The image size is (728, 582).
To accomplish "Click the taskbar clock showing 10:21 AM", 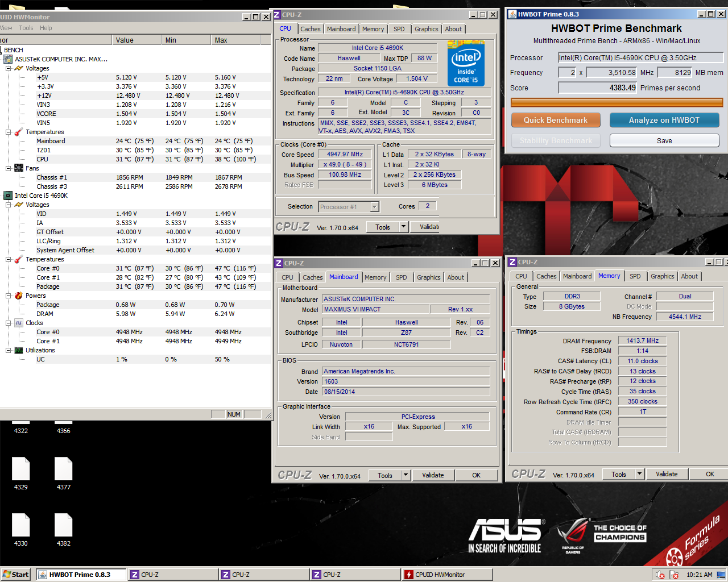I will click(x=700, y=575).
